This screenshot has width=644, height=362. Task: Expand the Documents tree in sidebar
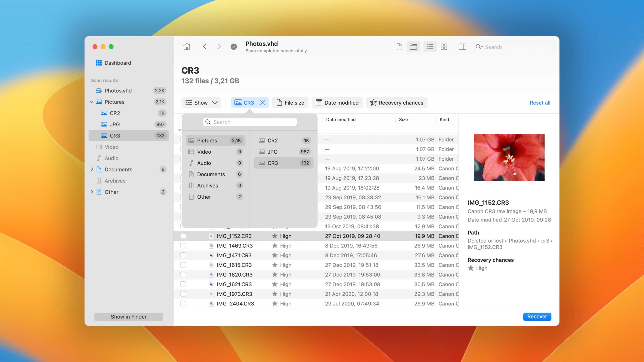click(x=92, y=169)
